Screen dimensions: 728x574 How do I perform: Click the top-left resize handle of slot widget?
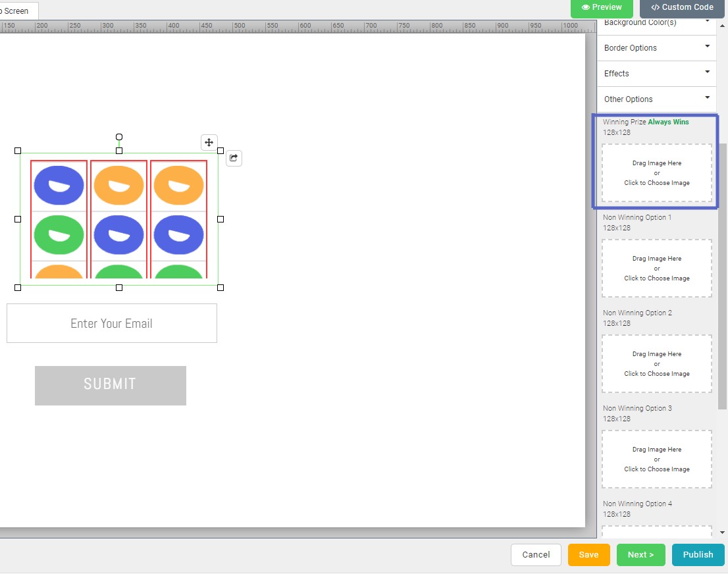click(18, 151)
